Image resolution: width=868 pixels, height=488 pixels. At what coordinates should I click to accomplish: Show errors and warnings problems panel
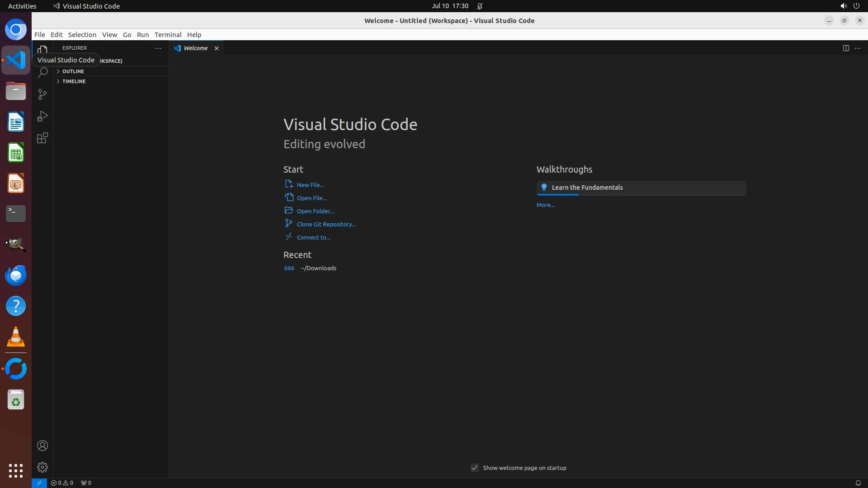point(62,483)
